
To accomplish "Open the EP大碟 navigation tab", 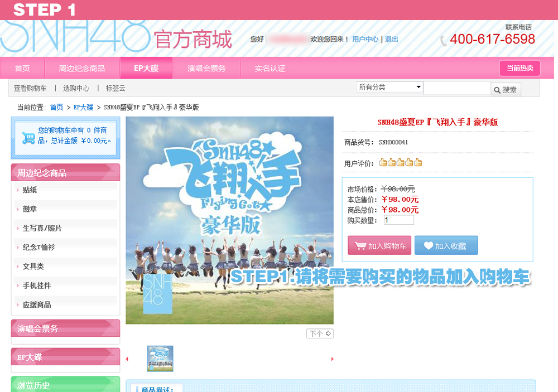I will (x=146, y=68).
